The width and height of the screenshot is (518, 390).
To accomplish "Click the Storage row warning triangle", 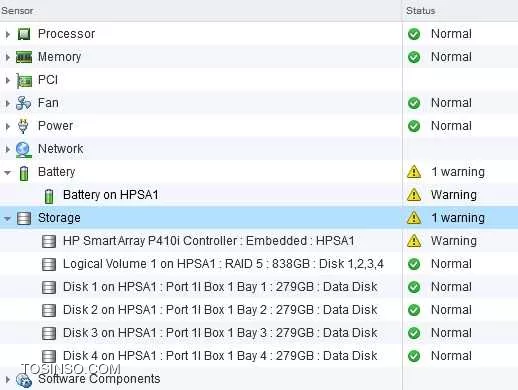I will click(414, 218).
